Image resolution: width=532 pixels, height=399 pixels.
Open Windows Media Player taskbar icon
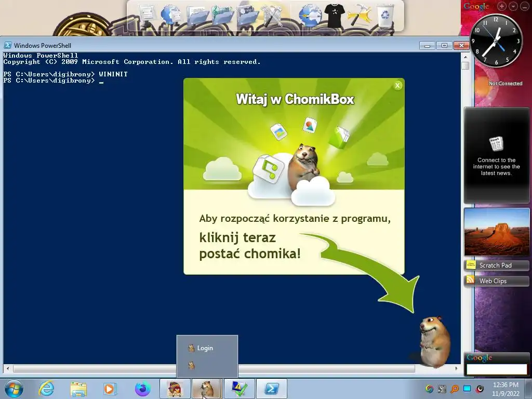[x=110, y=389]
